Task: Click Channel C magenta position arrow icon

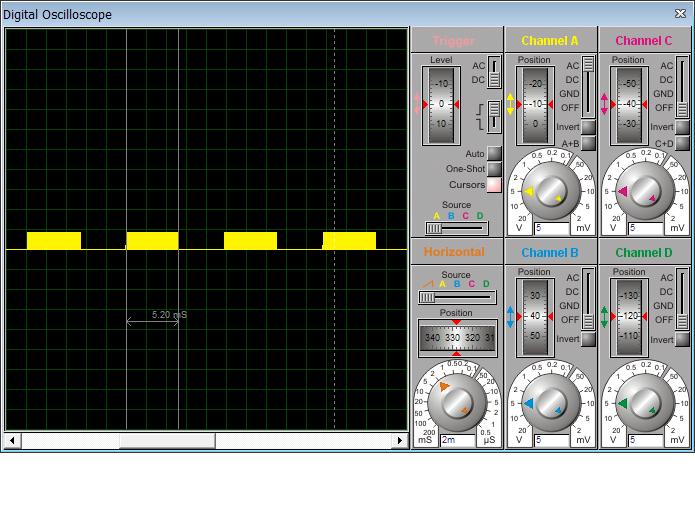Action: click(605, 104)
